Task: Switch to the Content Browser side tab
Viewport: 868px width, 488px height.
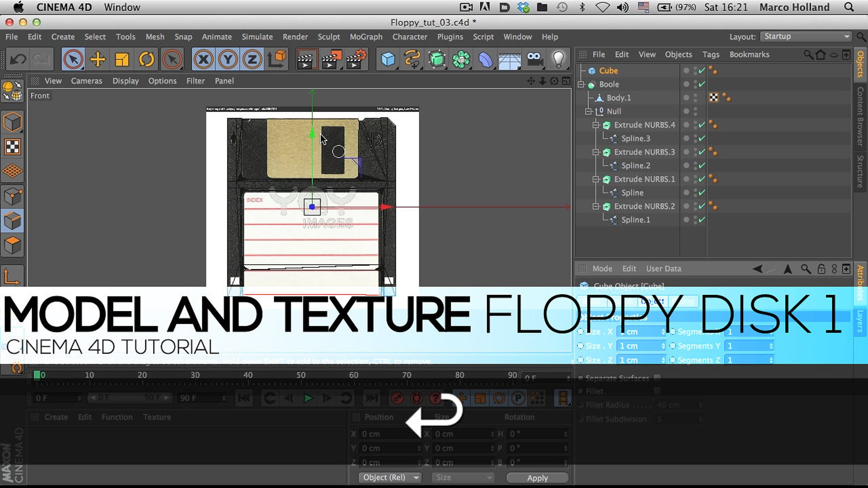Action: tap(860, 116)
